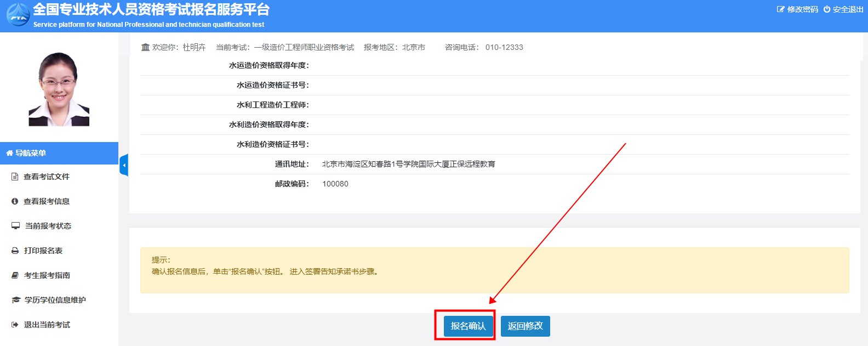This screenshot has width=868, height=346.
Task: Open 修改密码 to change password
Action: click(797, 9)
